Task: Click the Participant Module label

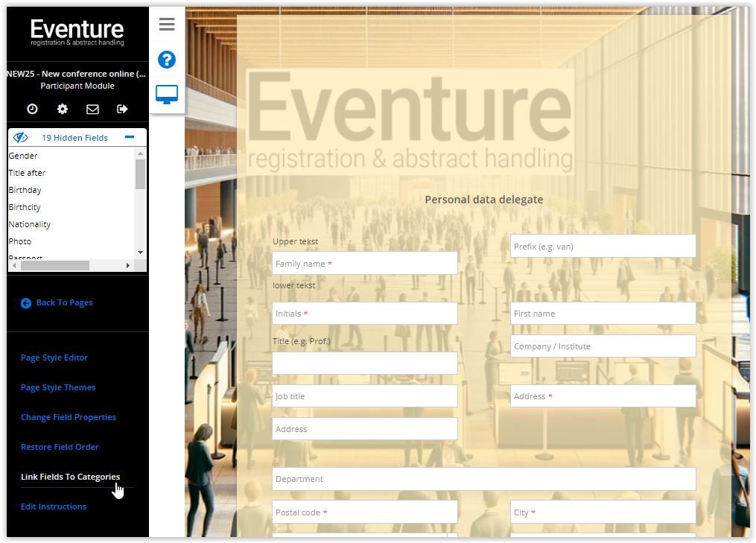Action: 77,86
